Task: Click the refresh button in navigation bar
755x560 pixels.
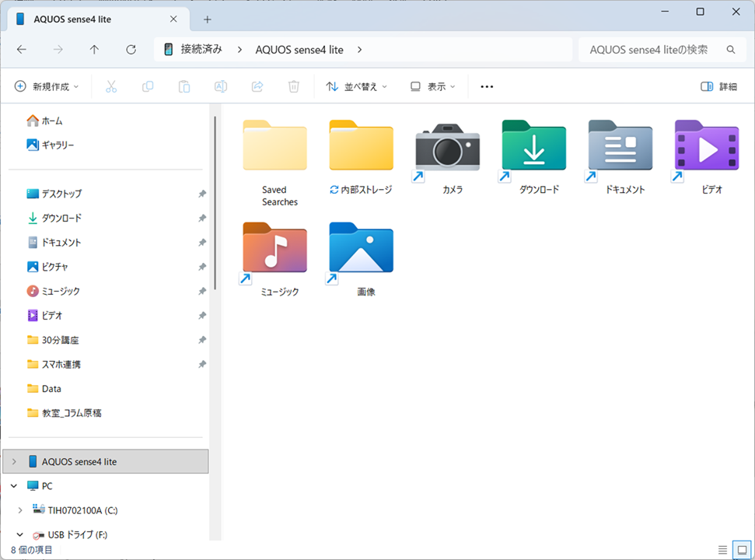Action: (x=131, y=50)
